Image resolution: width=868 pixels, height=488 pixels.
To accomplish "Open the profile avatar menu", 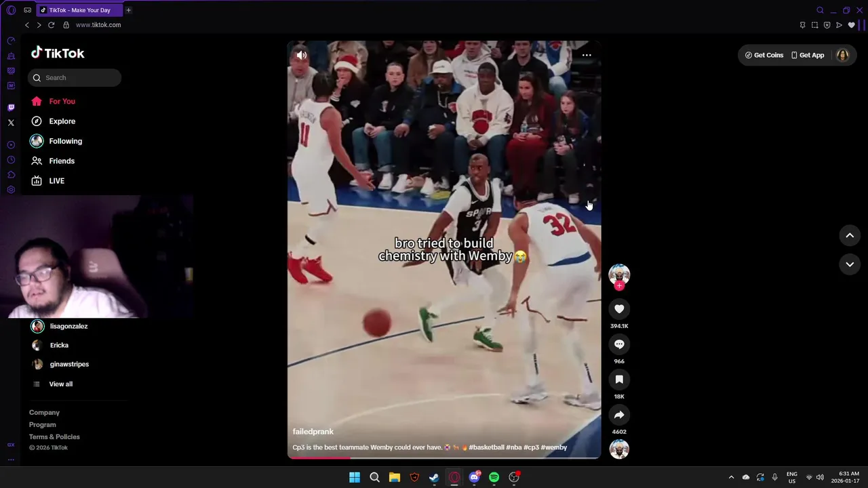I will (842, 55).
